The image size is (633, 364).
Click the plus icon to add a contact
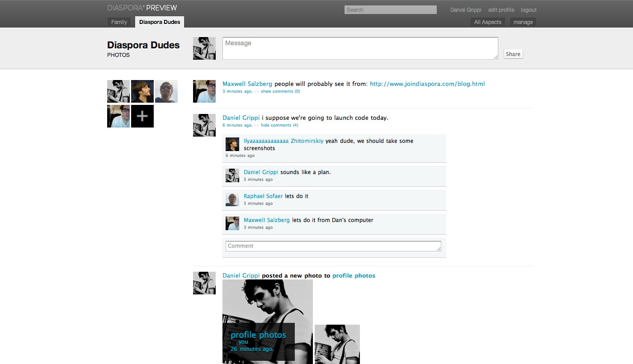(142, 116)
